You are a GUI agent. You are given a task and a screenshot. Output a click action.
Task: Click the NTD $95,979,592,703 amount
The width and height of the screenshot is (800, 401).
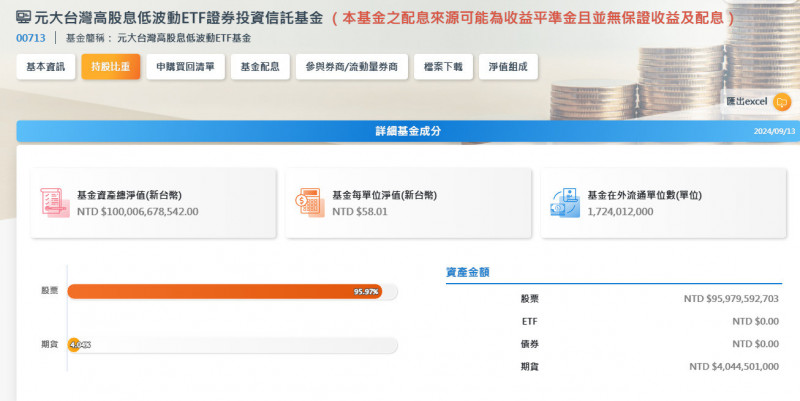[731, 299]
